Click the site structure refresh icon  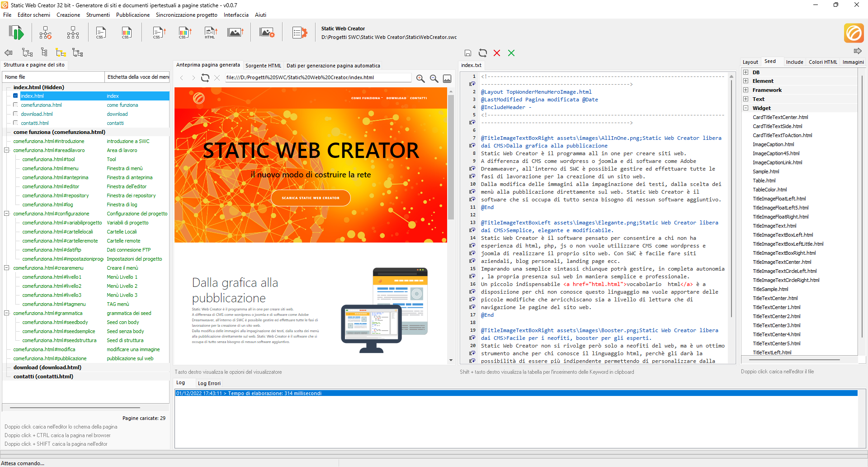point(46,33)
